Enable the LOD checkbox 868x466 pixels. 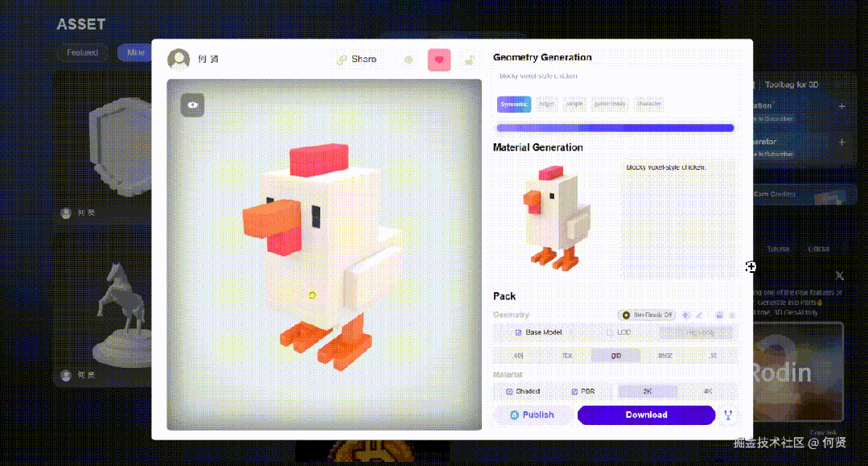pos(609,332)
